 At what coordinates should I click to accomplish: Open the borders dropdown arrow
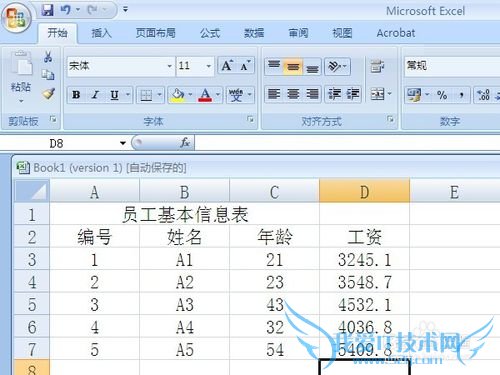click(159, 95)
